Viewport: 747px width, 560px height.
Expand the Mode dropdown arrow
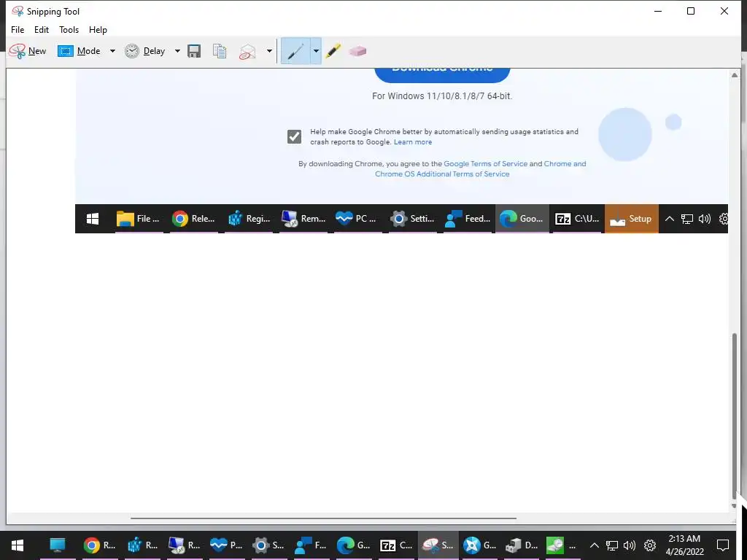[x=112, y=51]
